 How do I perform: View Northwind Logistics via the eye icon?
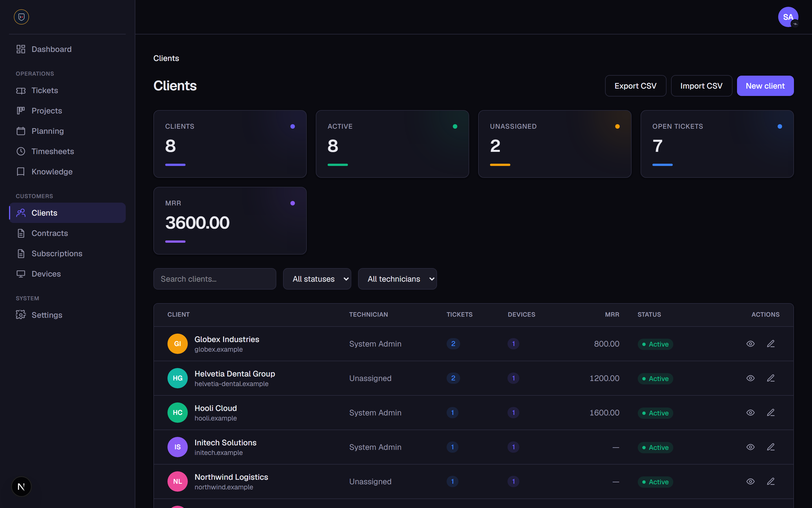[751, 481]
